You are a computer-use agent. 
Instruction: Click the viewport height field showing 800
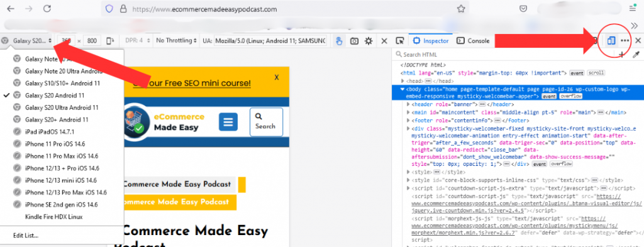pos(92,41)
